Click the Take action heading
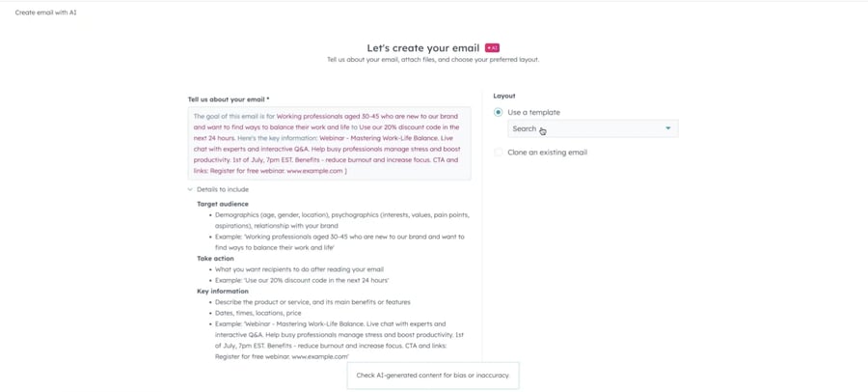The image size is (868, 392). (x=215, y=259)
